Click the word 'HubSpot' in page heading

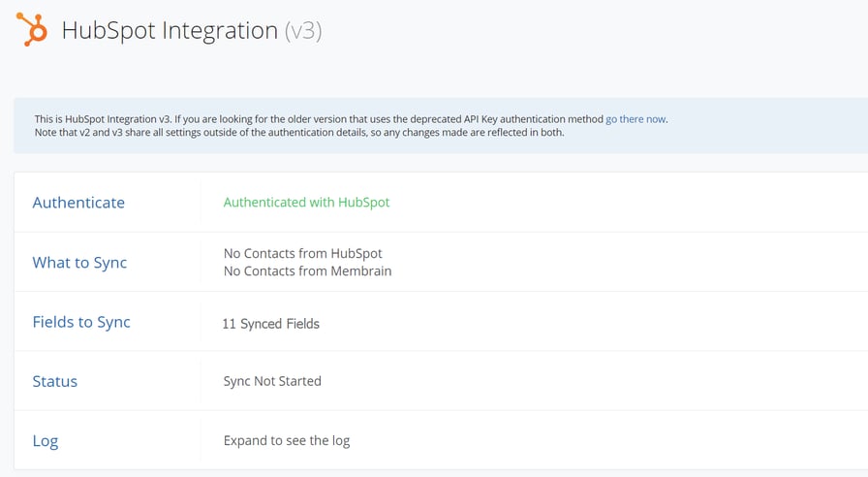(102, 31)
